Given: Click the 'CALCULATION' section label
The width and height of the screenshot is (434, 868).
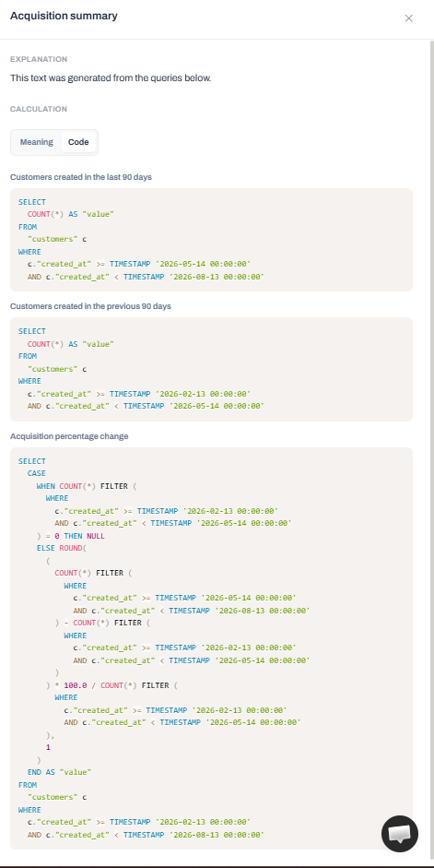Looking at the screenshot, I should (x=39, y=109).
